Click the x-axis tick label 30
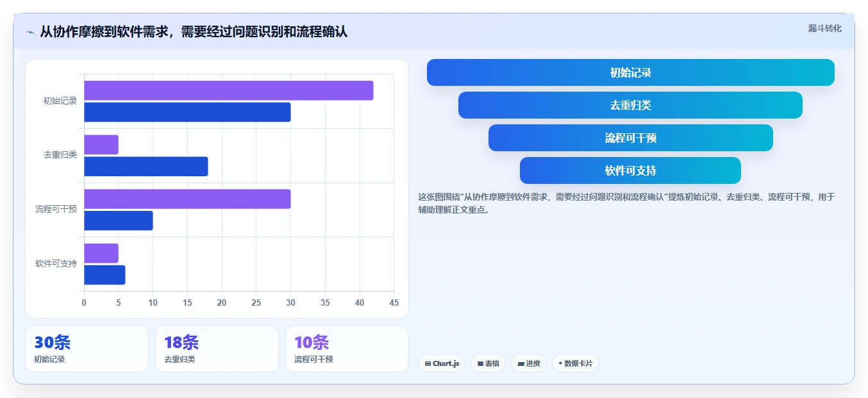This screenshot has height=398, width=868. [290, 303]
